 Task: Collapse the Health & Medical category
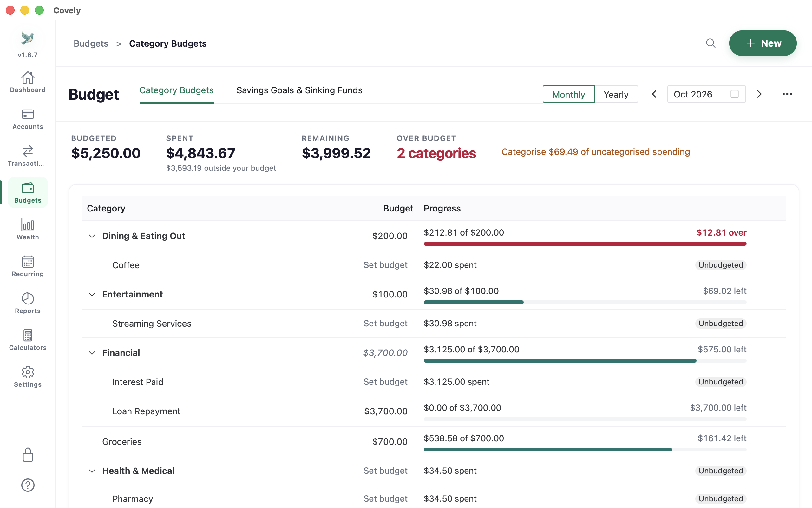click(x=92, y=471)
